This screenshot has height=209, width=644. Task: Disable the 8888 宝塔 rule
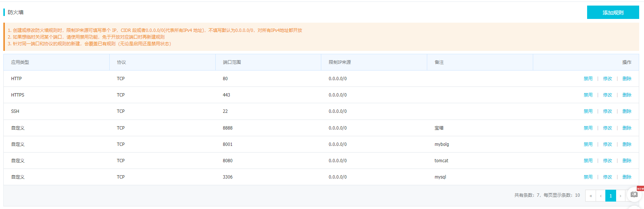pos(588,128)
